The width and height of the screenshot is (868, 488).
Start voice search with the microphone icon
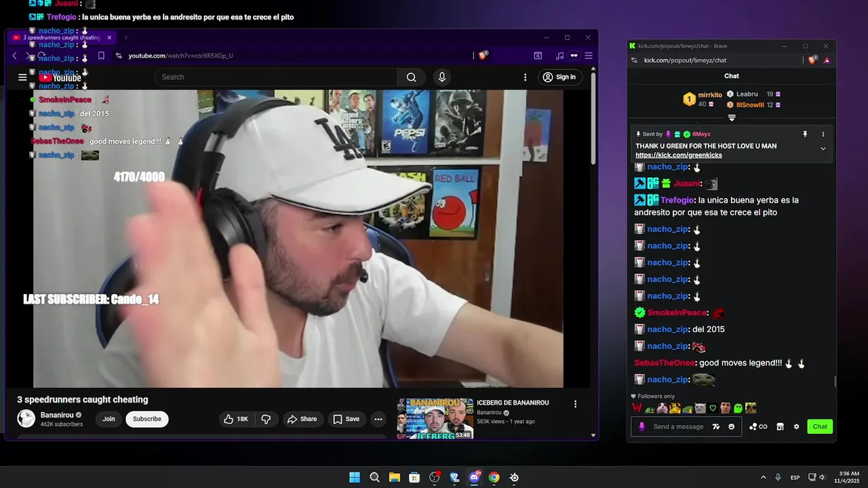(442, 77)
